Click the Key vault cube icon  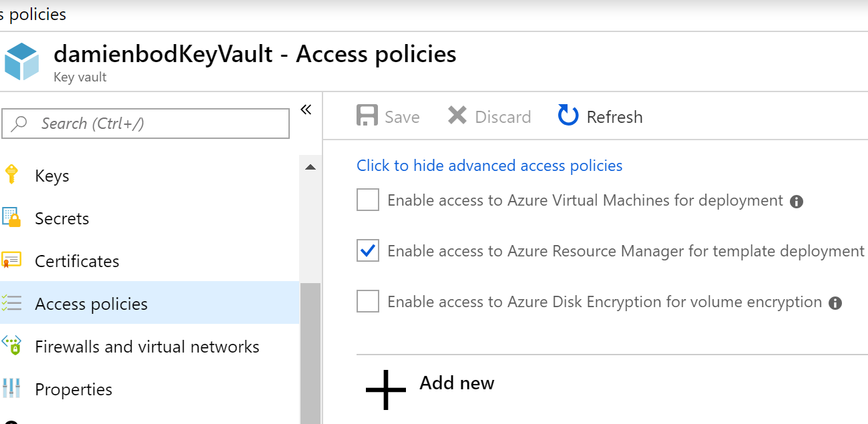pos(20,60)
